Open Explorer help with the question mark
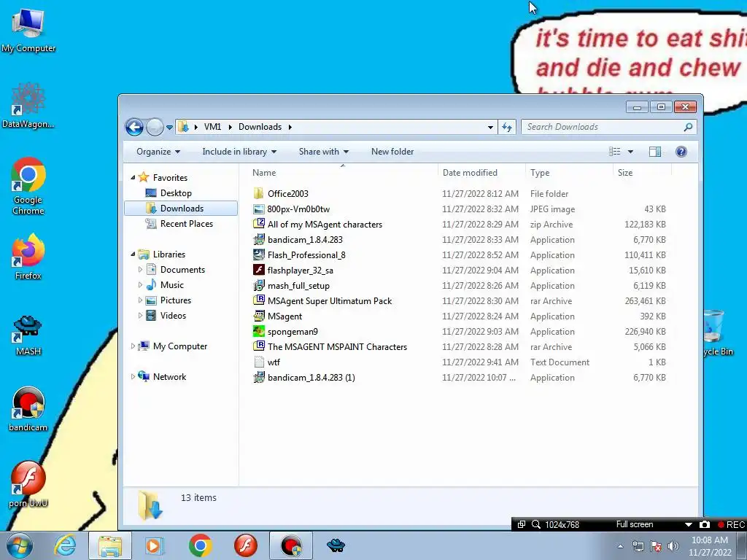 pyautogui.click(x=681, y=152)
